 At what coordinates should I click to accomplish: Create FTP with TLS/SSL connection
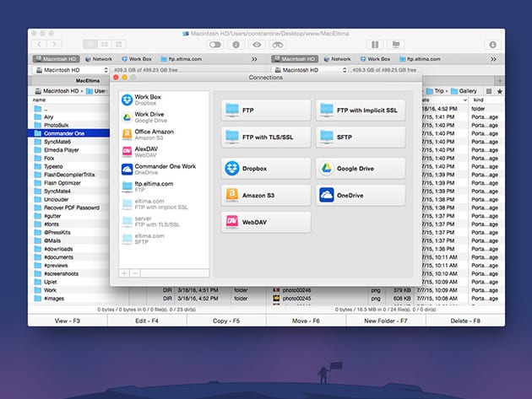[x=266, y=137]
